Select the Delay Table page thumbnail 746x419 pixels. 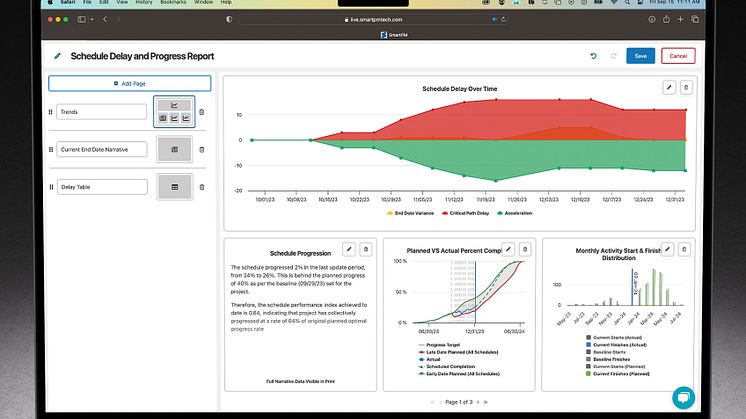[x=174, y=186]
